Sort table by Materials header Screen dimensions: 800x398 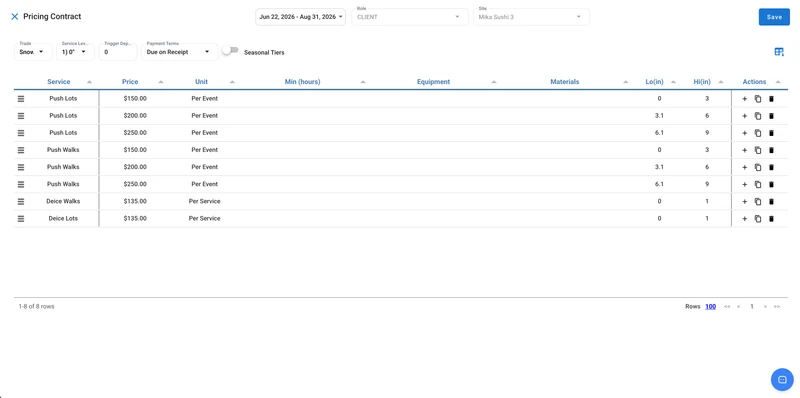point(564,82)
